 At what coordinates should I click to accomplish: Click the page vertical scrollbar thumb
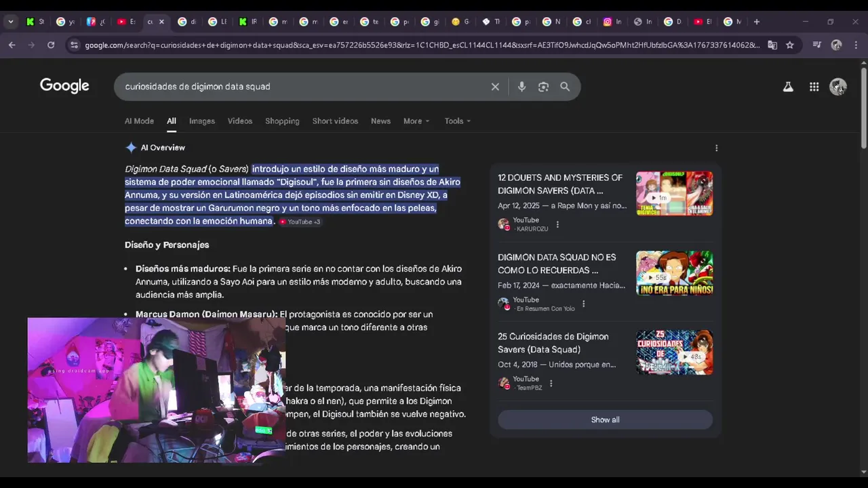click(x=863, y=107)
